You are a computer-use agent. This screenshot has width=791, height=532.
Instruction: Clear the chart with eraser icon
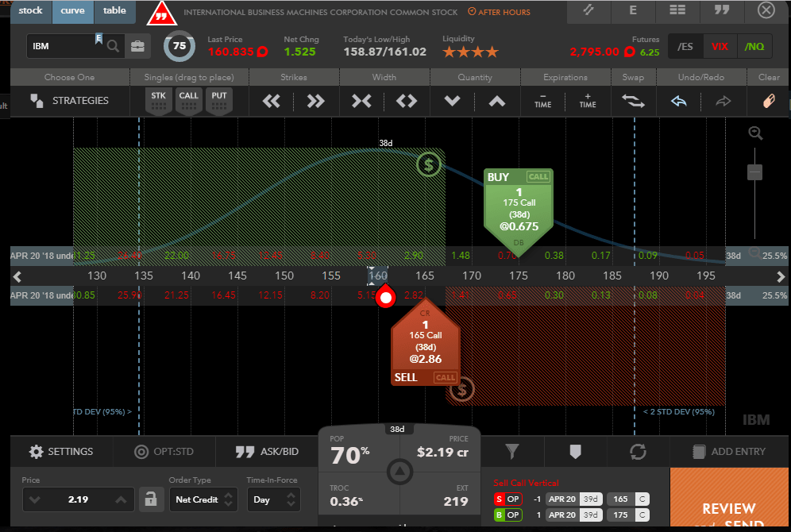point(767,101)
